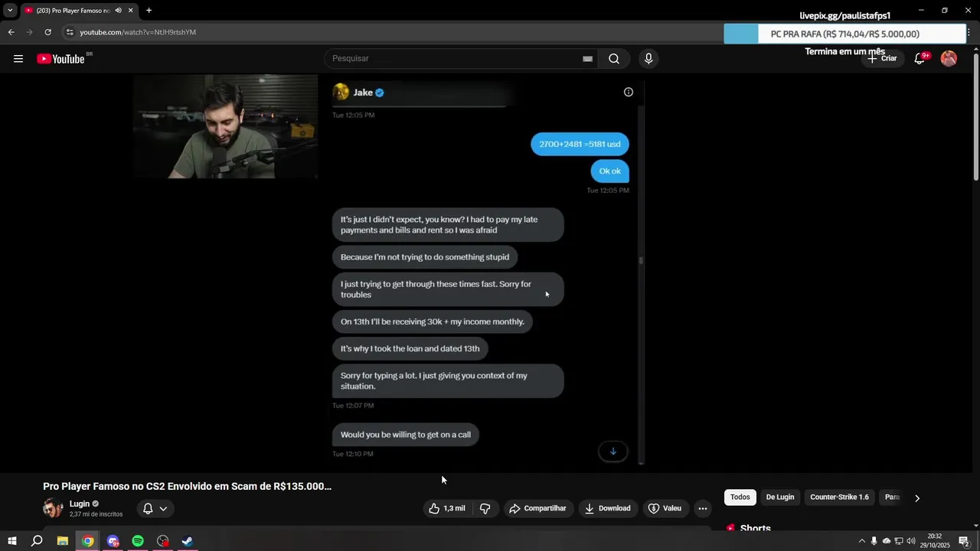
Task: Select the De Lugin filter chip
Action: pyautogui.click(x=780, y=497)
